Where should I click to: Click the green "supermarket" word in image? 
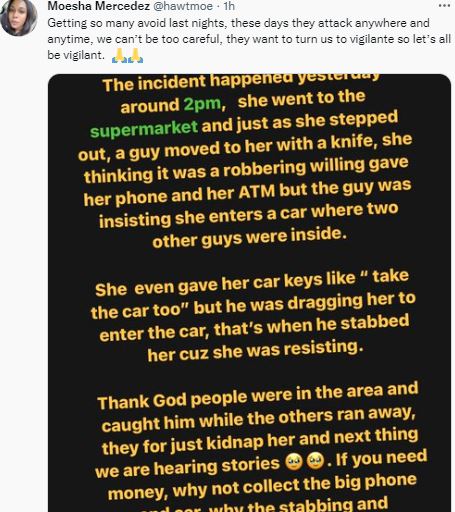(x=144, y=128)
